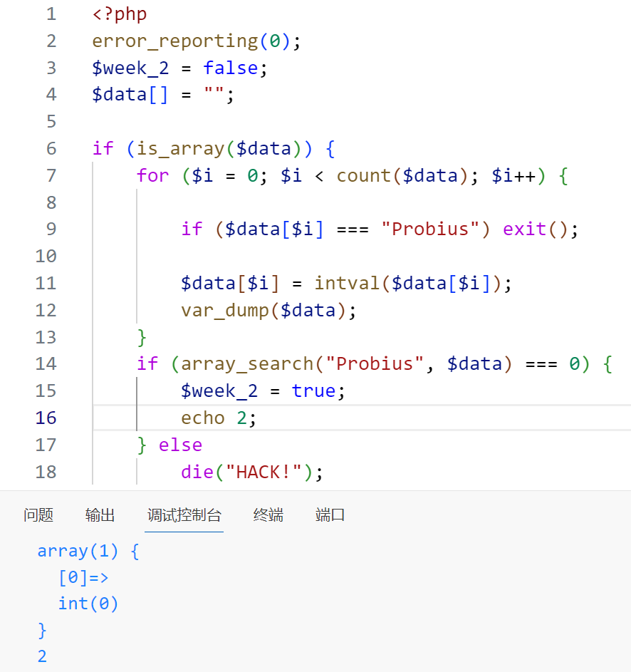
Task: Show the 端口 tab
Action: (330, 515)
